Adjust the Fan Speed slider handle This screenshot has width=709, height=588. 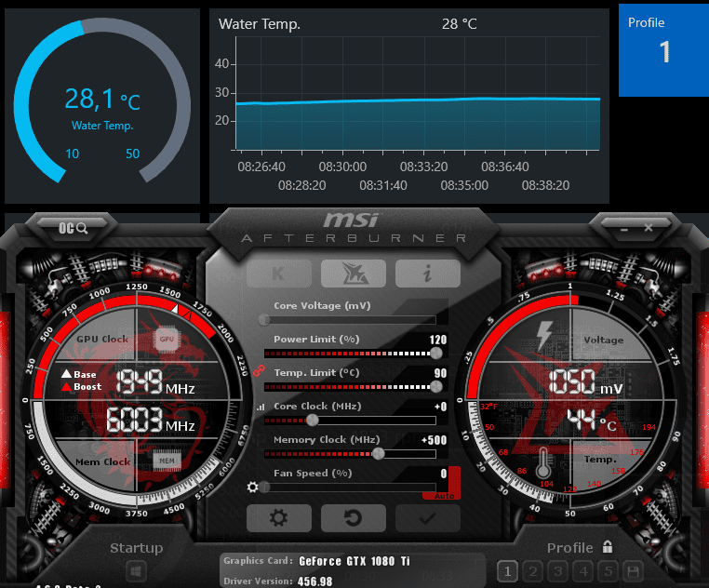(x=264, y=488)
